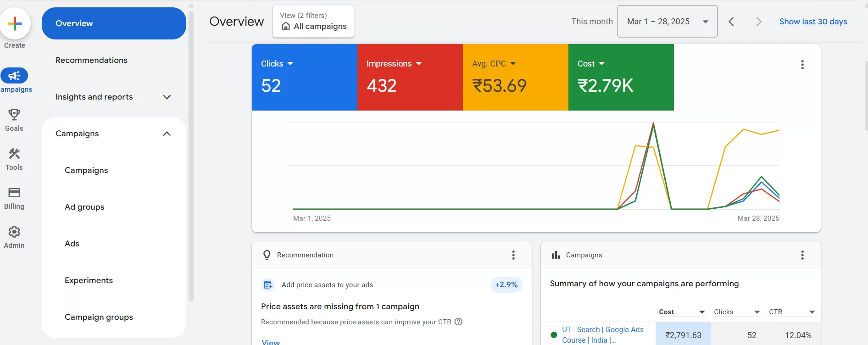Screen dimensions: 868x345
Task: Open Recommendations in the navigation
Action: click(x=91, y=60)
